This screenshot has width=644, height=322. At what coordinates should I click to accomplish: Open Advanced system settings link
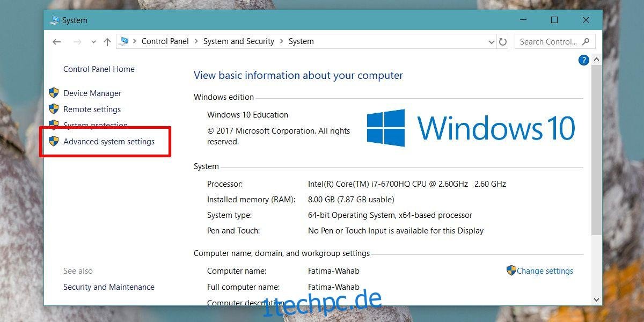(x=109, y=142)
